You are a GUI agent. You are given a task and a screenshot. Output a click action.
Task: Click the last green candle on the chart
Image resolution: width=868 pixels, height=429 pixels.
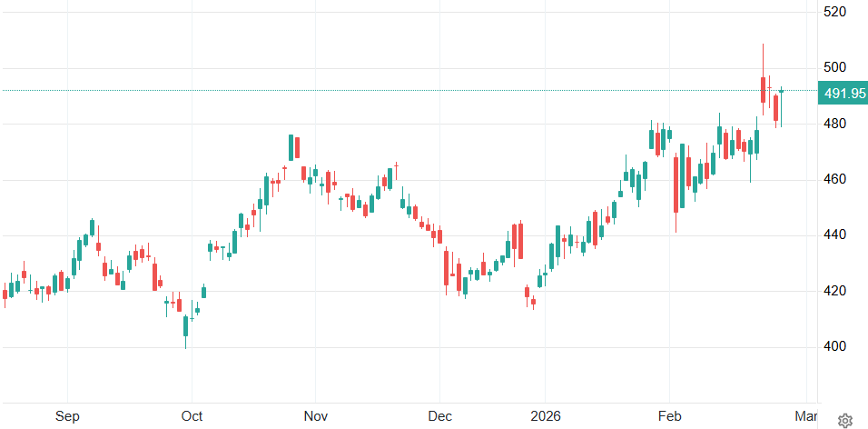click(x=781, y=91)
